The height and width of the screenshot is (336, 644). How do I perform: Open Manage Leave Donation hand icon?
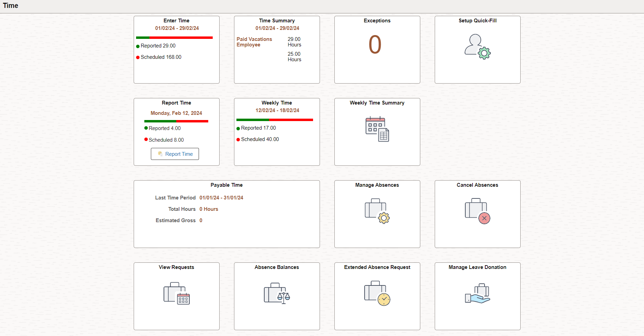(x=478, y=293)
